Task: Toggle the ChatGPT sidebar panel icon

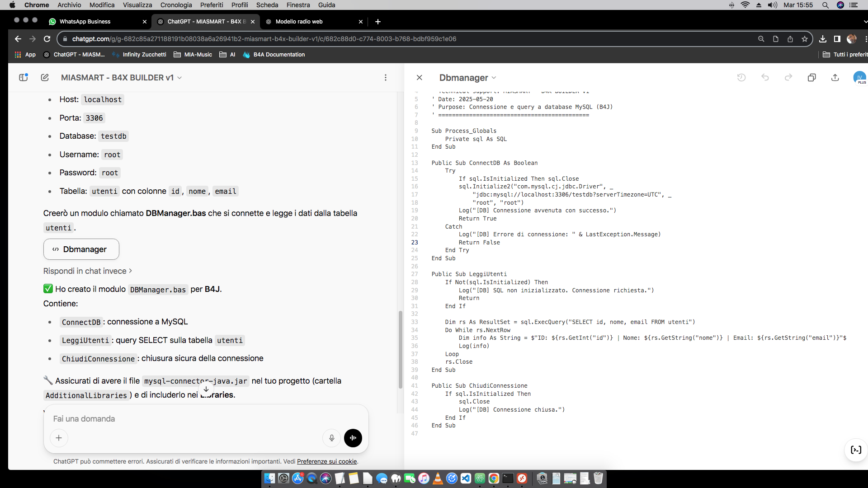Action: pyautogui.click(x=24, y=77)
